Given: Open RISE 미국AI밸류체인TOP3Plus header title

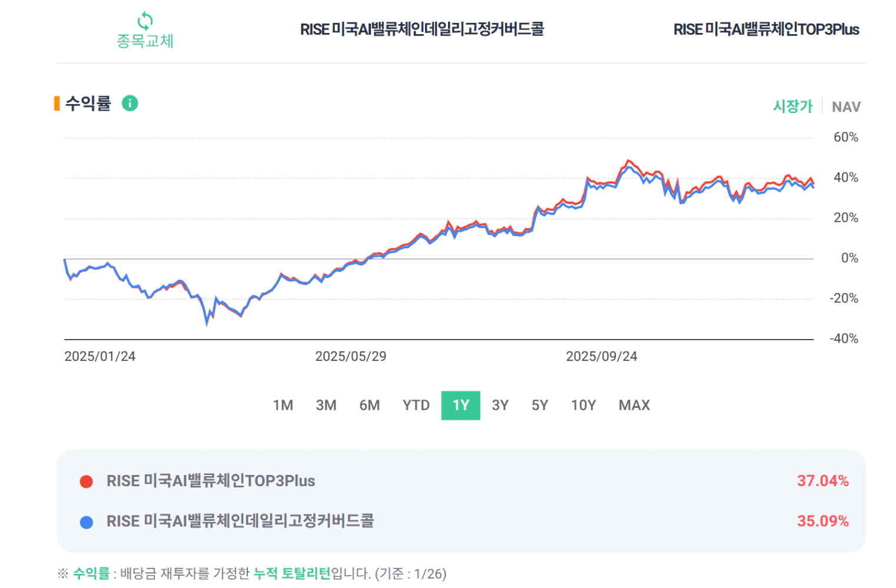Looking at the screenshot, I should (x=766, y=29).
